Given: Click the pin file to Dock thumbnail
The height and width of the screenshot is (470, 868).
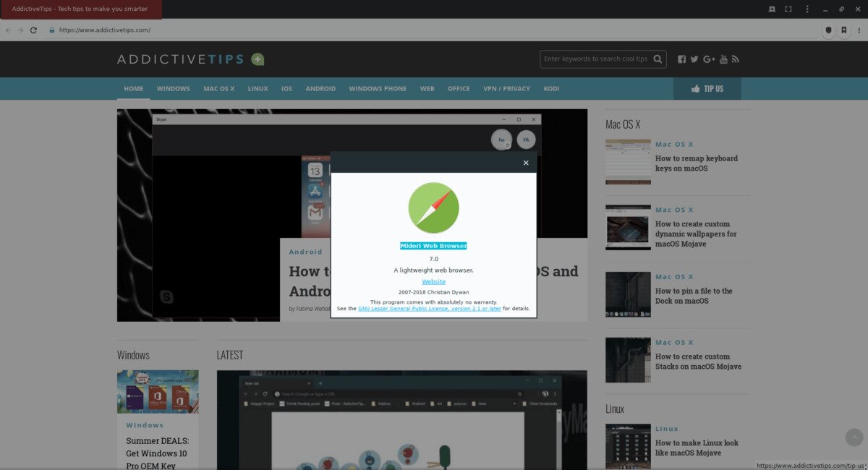Looking at the screenshot, I should coord(628,294).
